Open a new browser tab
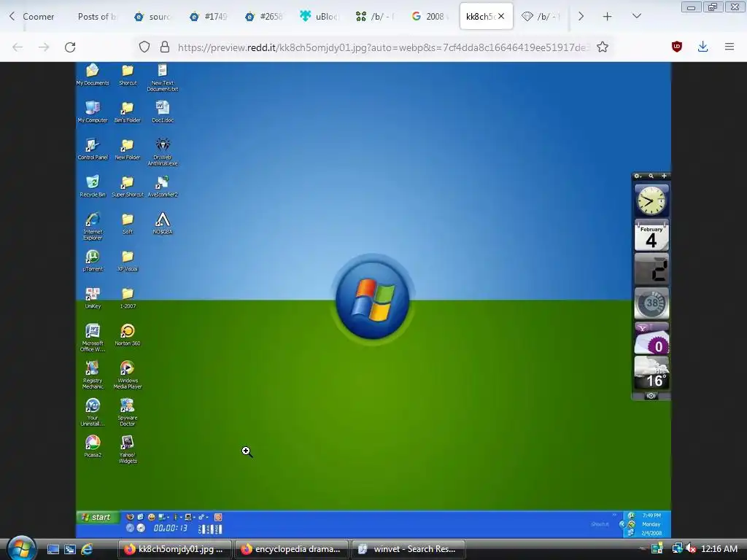The width and height of the screenshot is (747, 560). point(607,17)
